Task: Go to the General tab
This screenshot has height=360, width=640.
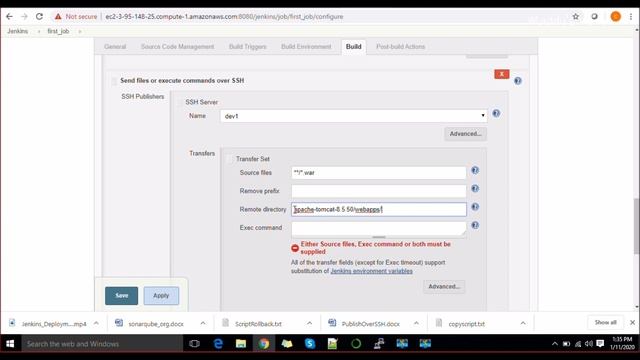Action: 115,47
